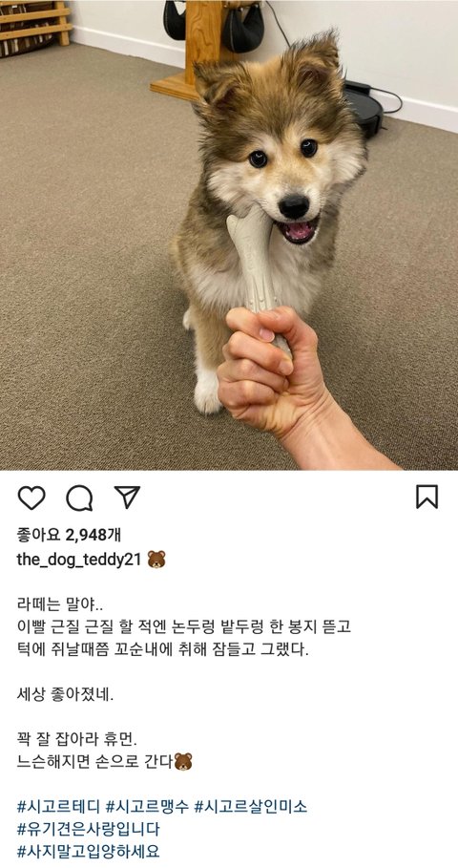Open the #시고르맹수 hashtag
This screenshot has height=868, width=458.
pos(147,806)
